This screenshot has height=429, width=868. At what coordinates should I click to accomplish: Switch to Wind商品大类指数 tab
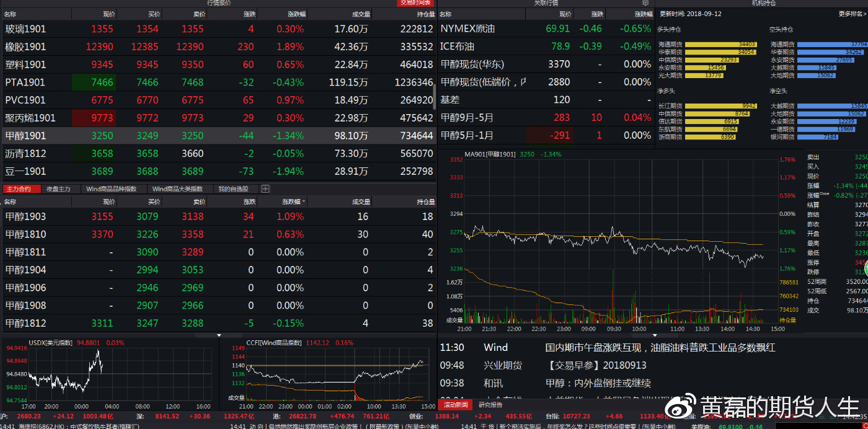179,188
